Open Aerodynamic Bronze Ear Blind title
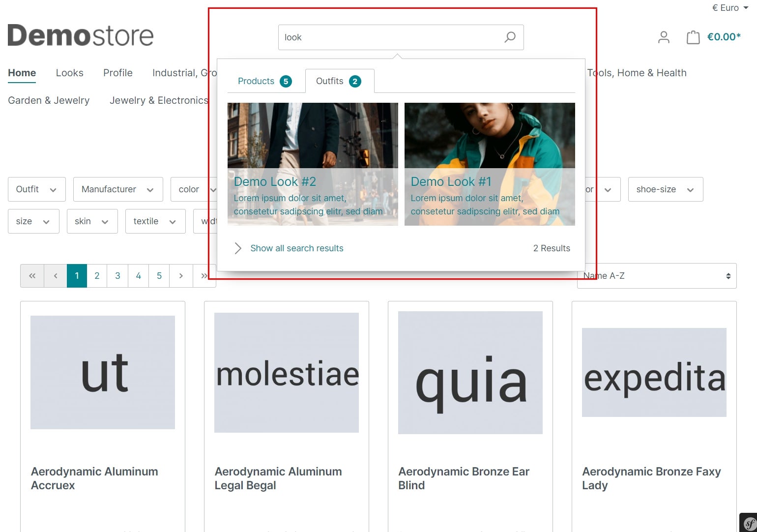 pyautogui.click(x=464, y=478)
